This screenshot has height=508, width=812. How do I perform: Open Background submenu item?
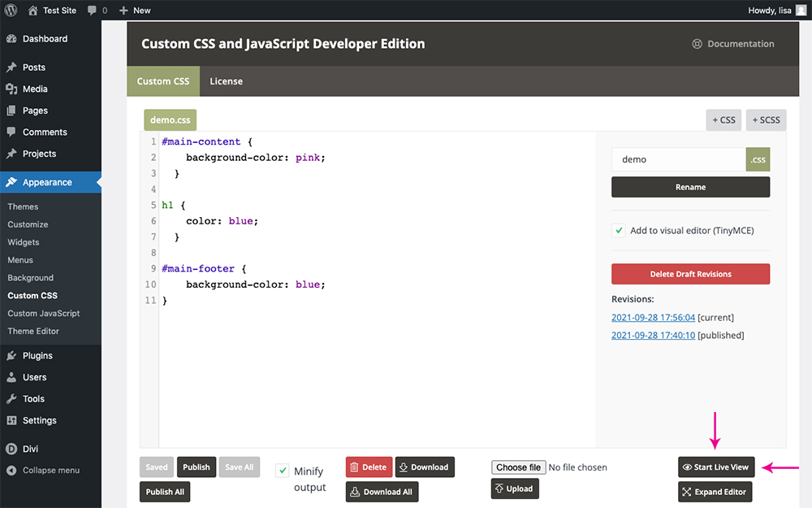click(x=31, y=278)
